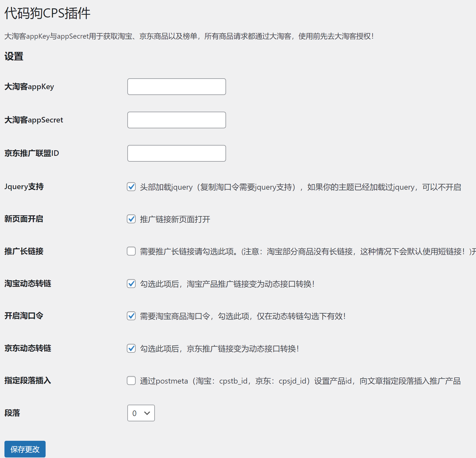Image resolution: width=476 pixels, height=458 pixels.
Task: Click the 指定段落插入 row label
Action: (28, 381)
